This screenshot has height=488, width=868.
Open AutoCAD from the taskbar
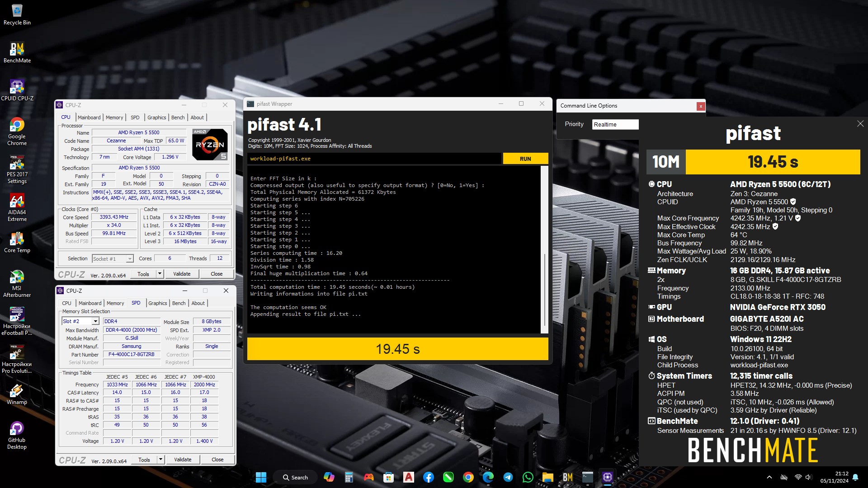(x=408, y=477)
